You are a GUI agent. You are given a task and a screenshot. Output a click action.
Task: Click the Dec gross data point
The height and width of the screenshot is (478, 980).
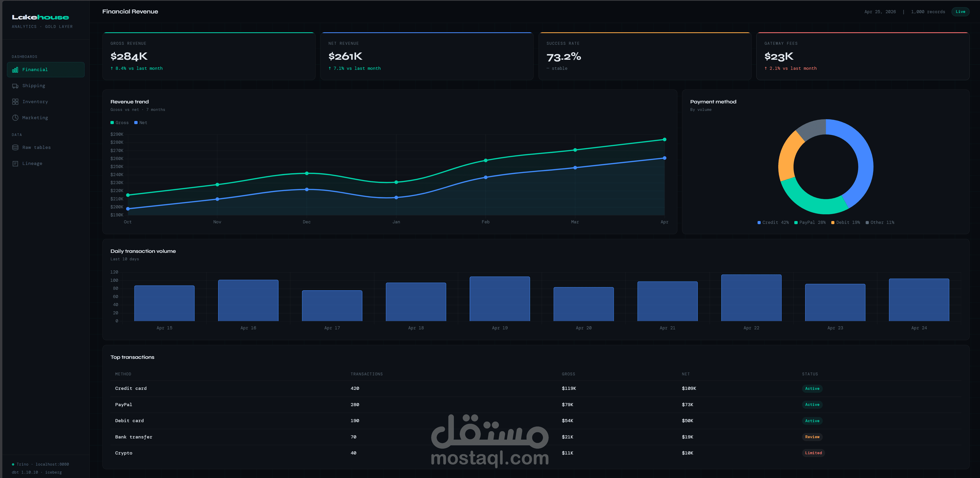pyautogui.click(x=307, y=173)
